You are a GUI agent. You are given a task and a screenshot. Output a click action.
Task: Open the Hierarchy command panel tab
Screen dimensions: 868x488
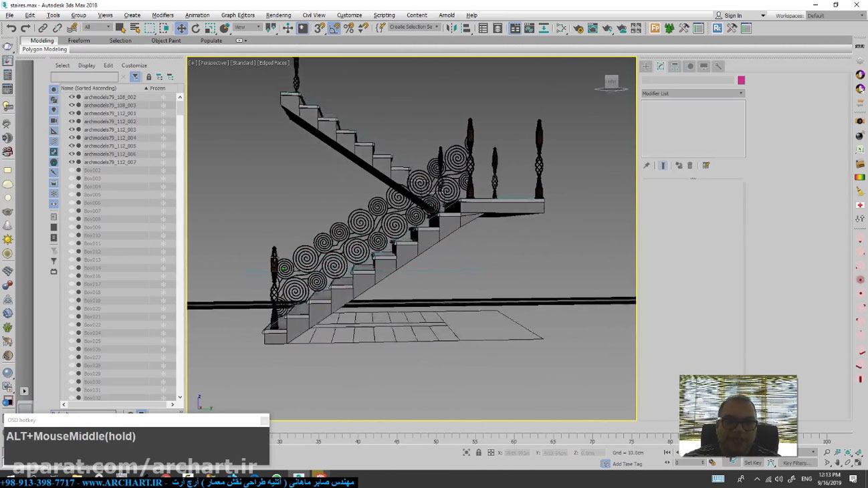point(675,66)
